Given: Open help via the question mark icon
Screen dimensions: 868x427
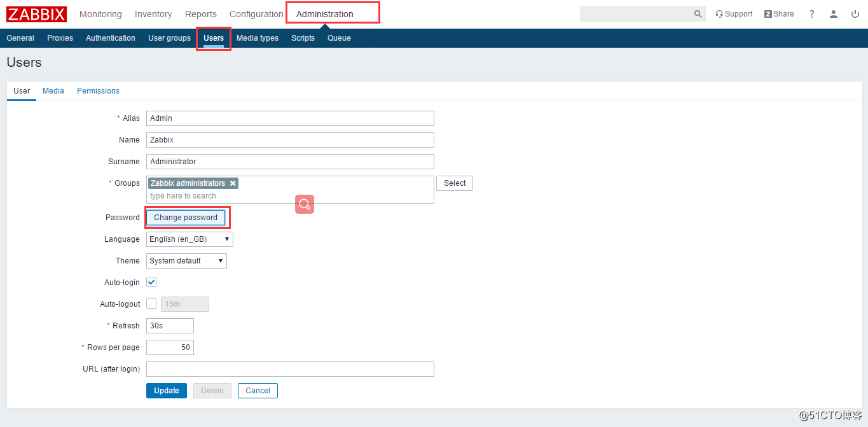Looking at the screenshot, I should coord(811,13).
